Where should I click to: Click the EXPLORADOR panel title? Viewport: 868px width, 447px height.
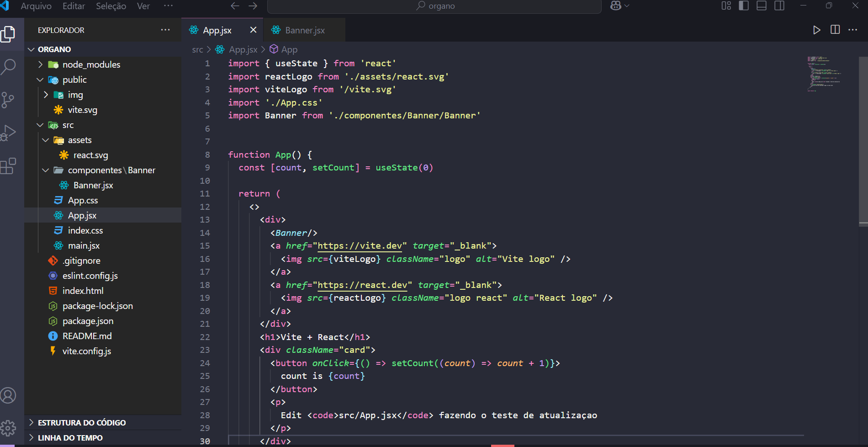61,30
